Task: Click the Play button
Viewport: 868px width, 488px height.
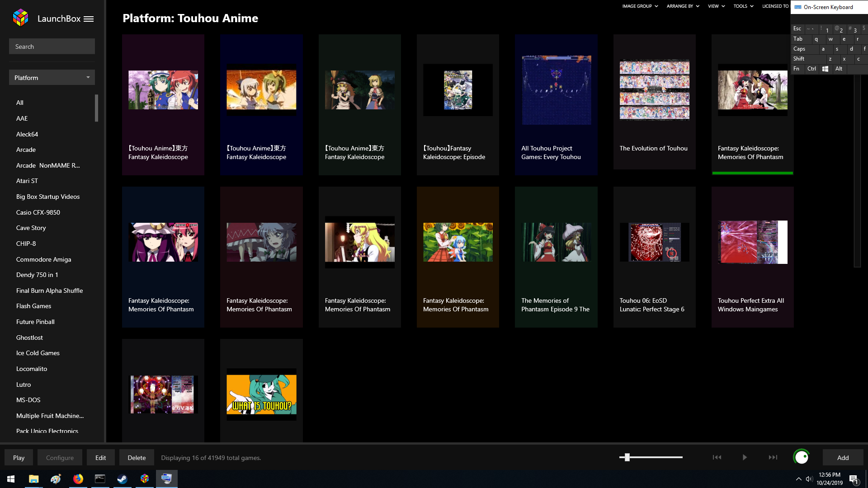Action: click(x=19, y=458)
